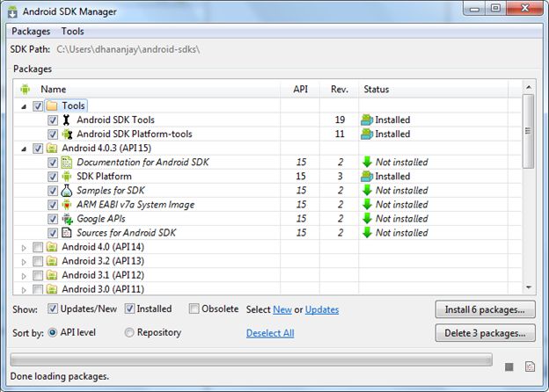Open the Tools menu
Image resolution: width=549 pixels, height=392 pixels.
click(73, 31)
